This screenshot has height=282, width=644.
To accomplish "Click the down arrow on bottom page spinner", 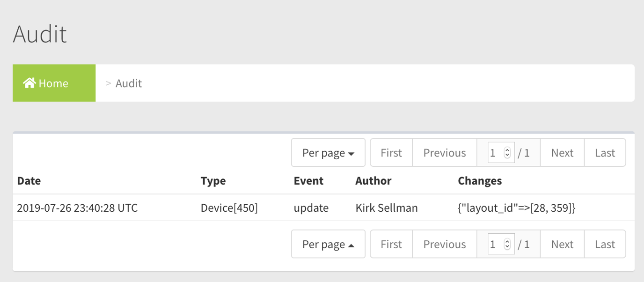I will [506, 246].
